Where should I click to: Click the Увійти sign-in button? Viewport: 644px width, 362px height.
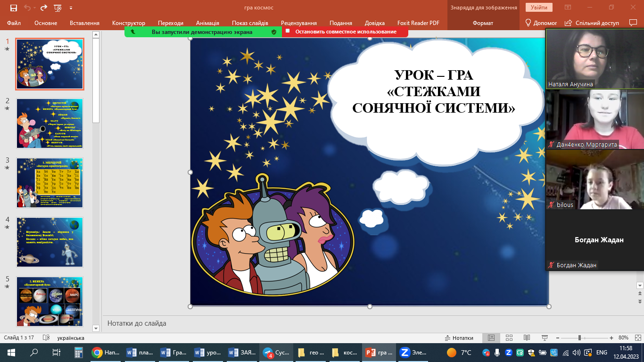(539, 8)
